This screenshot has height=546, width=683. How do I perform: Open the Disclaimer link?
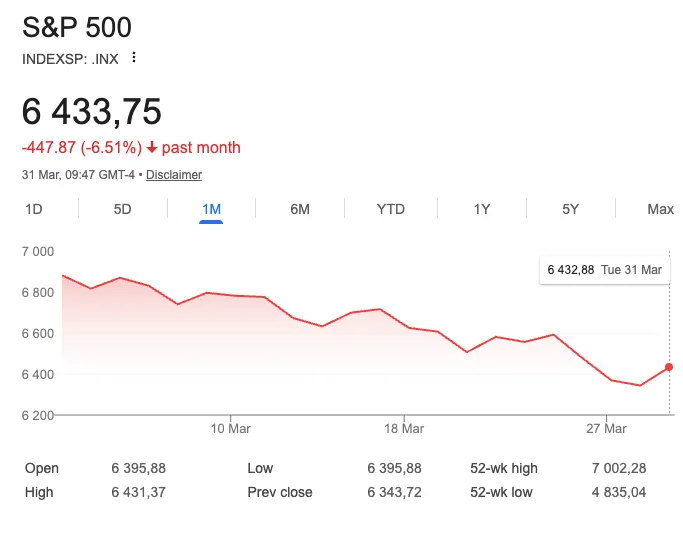click(174, 175)
